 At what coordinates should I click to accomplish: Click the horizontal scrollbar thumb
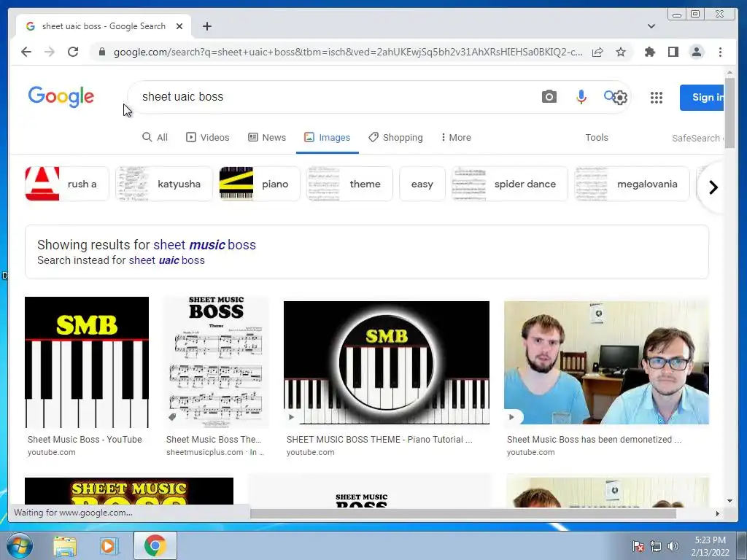(x=463, y=513)
